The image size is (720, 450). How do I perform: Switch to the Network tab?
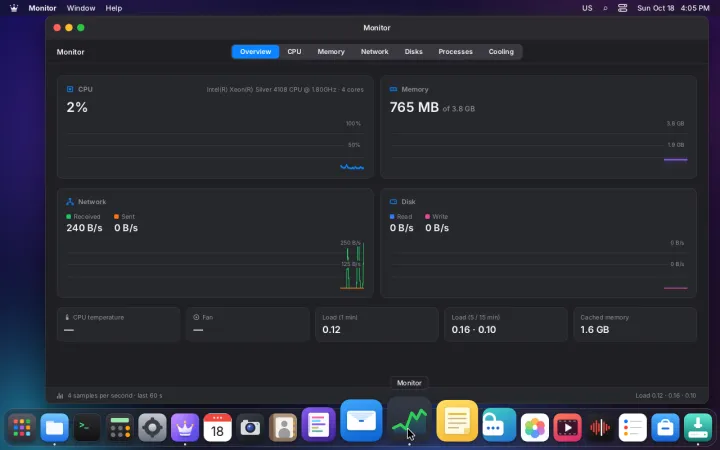point(375,51)
